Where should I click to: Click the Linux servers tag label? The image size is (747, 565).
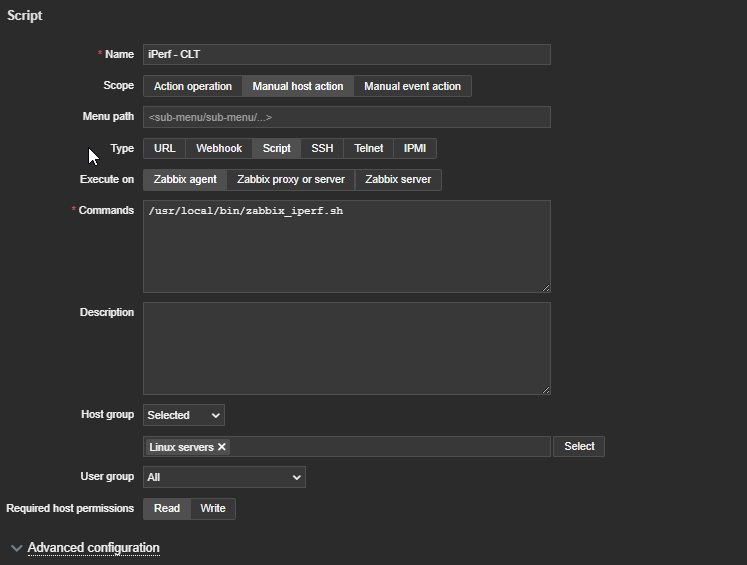point(182,447)
